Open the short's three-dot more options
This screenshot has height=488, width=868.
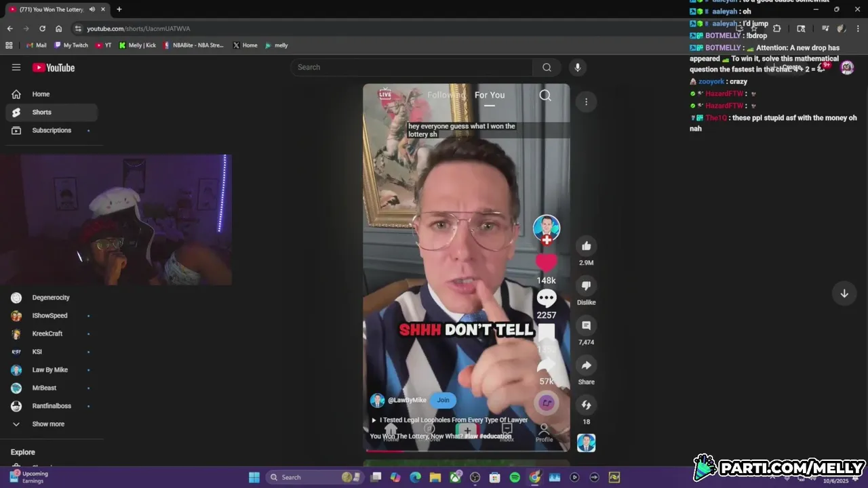point(587,102)
